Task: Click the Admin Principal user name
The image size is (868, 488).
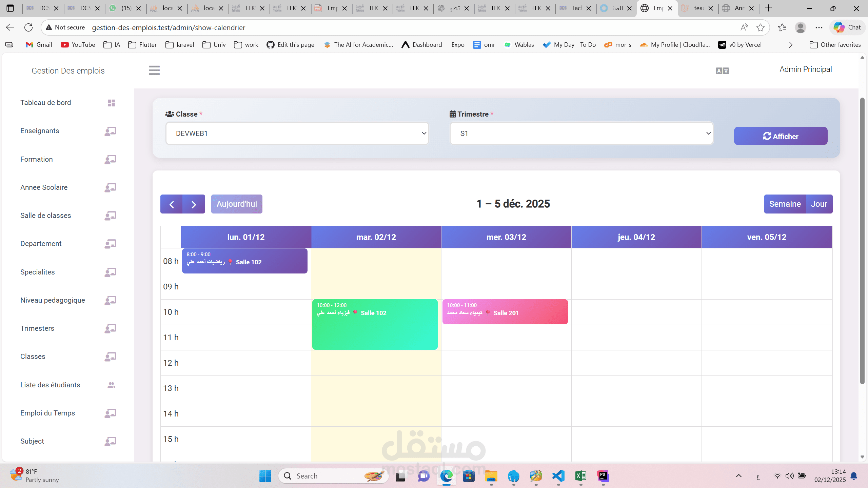Action: [806, 69]
